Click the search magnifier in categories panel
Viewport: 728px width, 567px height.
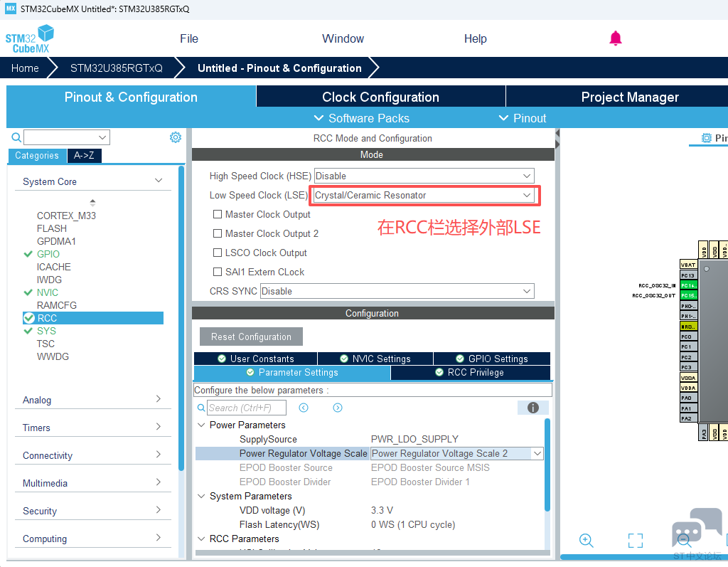tap(16, 137)
